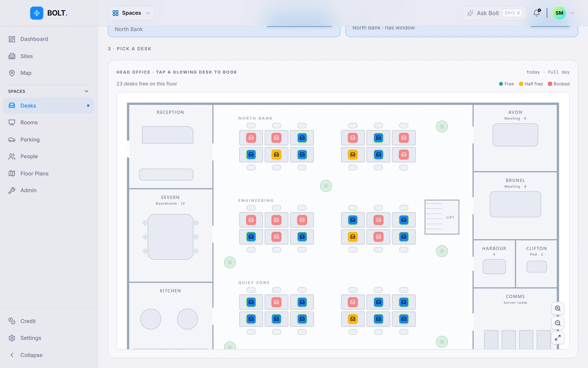Select the half-free yellow desk in North Bank right cluster
Image resolution: width=588 pixels, height=368 pixels.
[x=353, y=155]
